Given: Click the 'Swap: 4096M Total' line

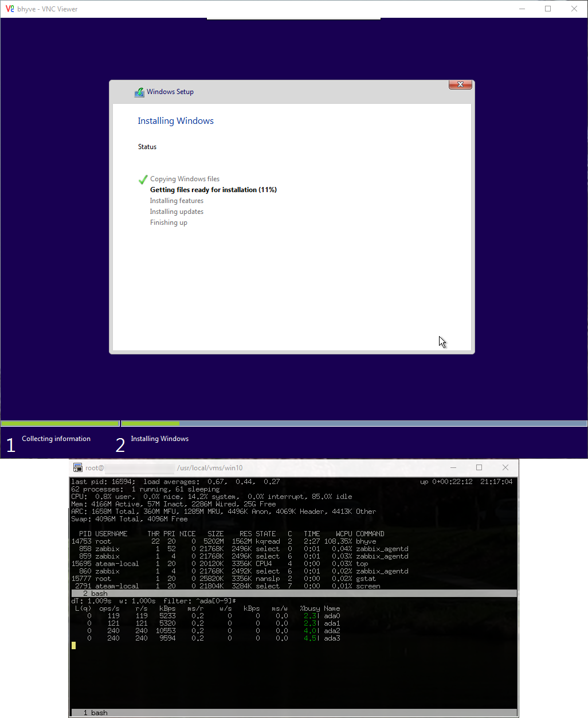Looking at the screenshot, I should (130, 519).
